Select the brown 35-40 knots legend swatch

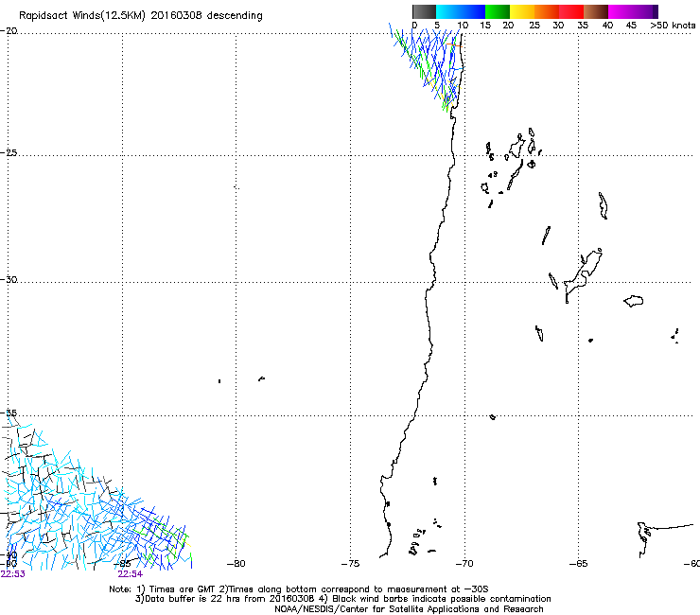(x=596, y=11)
